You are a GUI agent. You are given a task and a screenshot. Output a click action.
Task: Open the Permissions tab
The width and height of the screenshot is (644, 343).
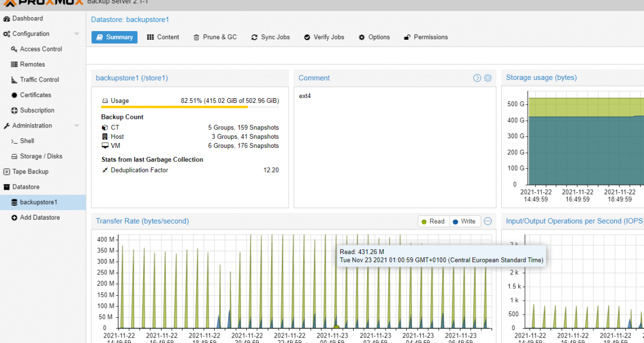(426, 37)
